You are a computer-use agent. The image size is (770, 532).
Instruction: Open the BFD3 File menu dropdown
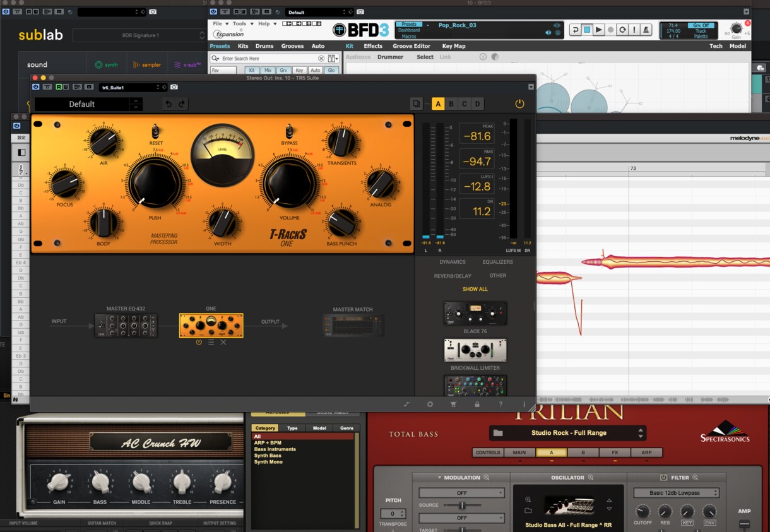click(220, 24)
